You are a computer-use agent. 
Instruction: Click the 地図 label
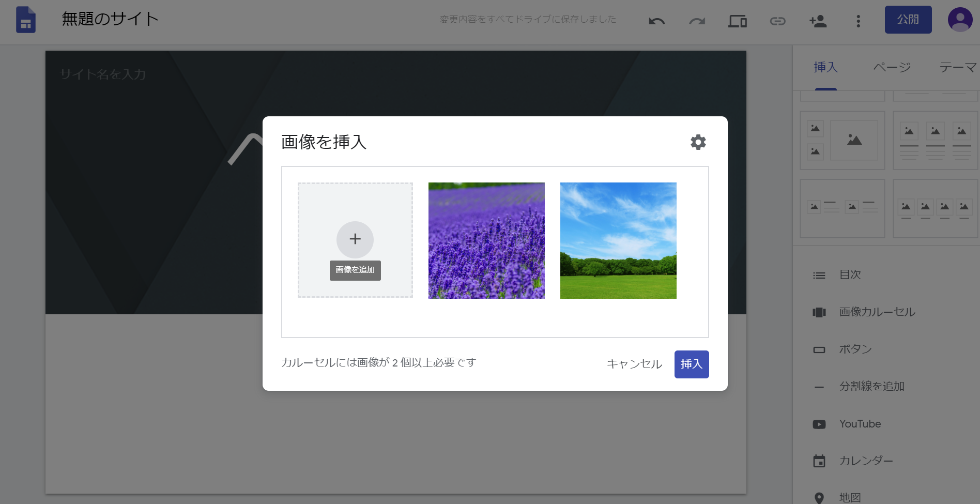850,498
